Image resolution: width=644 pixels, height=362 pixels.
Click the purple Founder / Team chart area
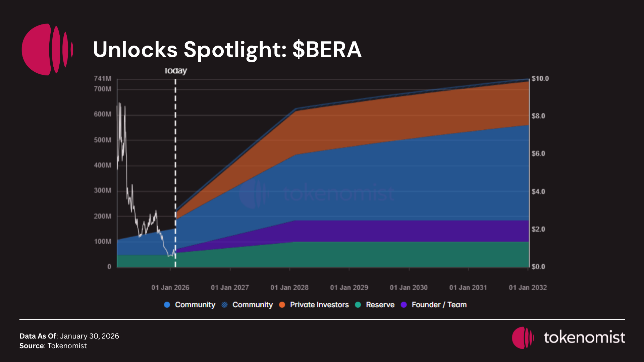point(402,231)
